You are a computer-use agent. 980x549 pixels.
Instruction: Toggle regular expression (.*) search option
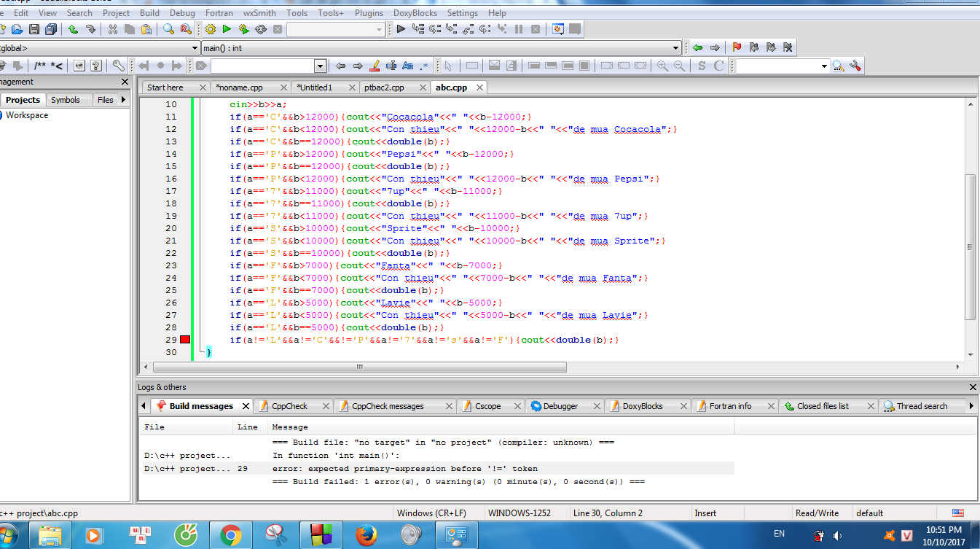point(426,66)
